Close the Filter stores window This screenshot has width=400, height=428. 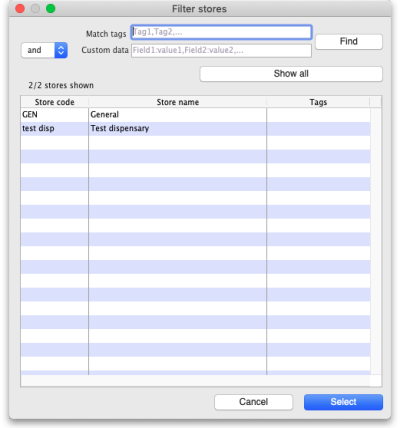pyautogui.click(x=20, y=9)
